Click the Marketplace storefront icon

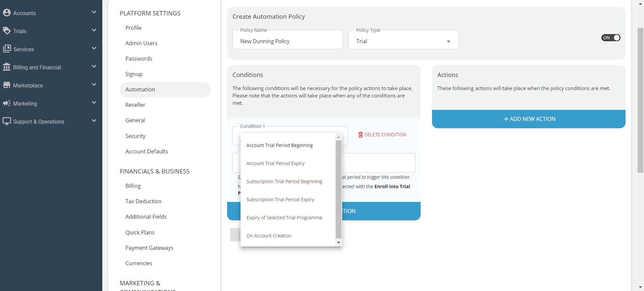[x=7, y=85]
